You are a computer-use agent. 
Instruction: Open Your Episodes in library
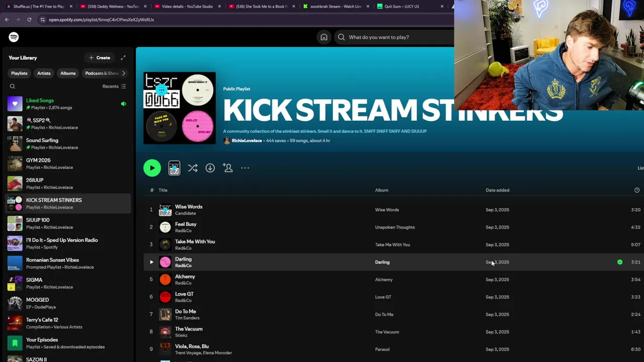tap(67, 343)
